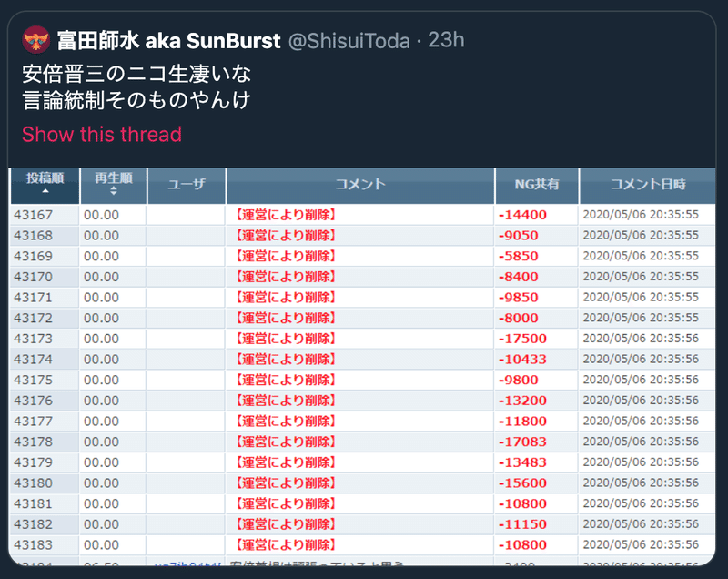
Task: Select row number 43174
Action: pos(33,360)
